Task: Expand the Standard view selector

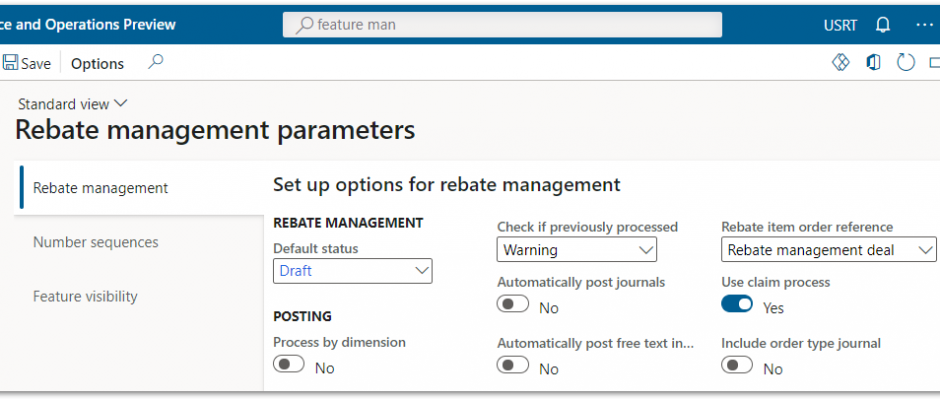Action: [73, 104]
